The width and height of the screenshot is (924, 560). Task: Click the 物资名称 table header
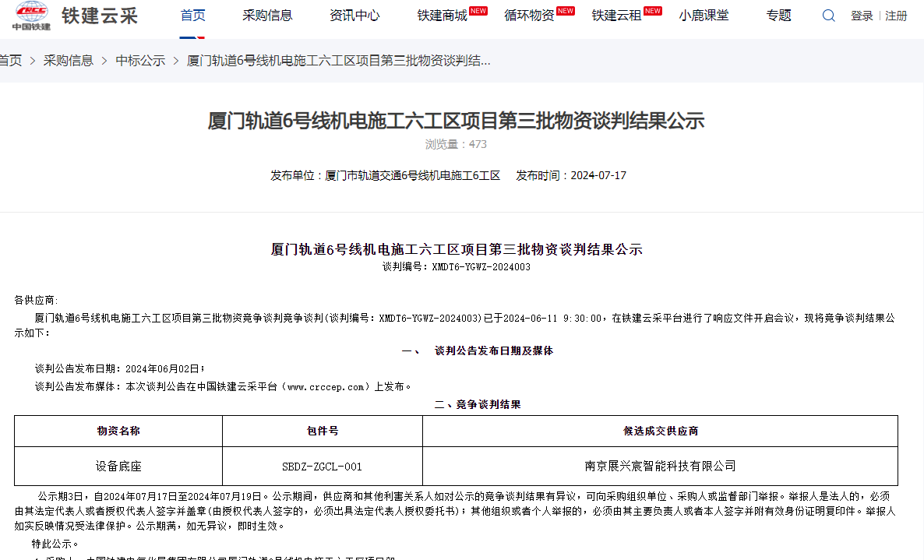pos(118,431)
